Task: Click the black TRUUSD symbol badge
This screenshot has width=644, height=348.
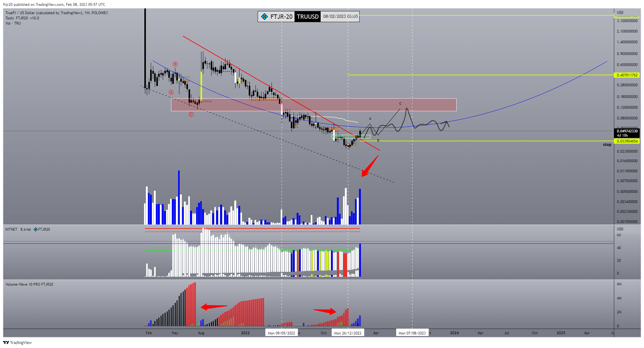Action: pos(307,17)
